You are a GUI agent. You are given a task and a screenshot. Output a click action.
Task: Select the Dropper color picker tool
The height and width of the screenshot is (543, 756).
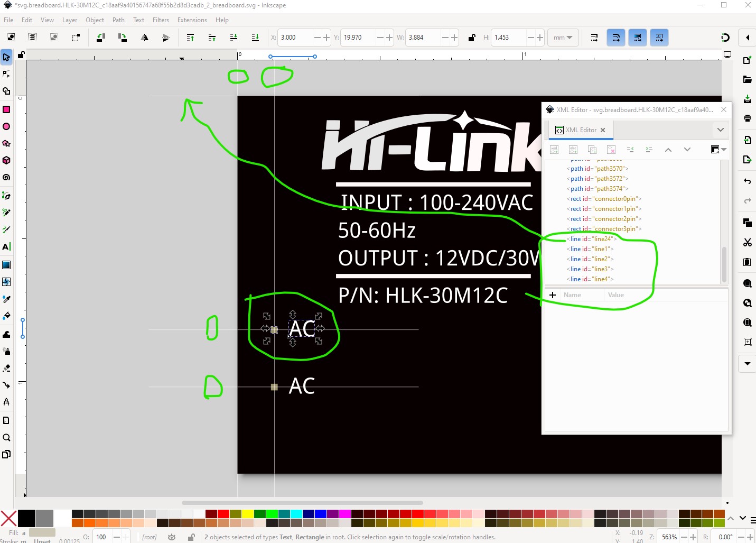6,299
